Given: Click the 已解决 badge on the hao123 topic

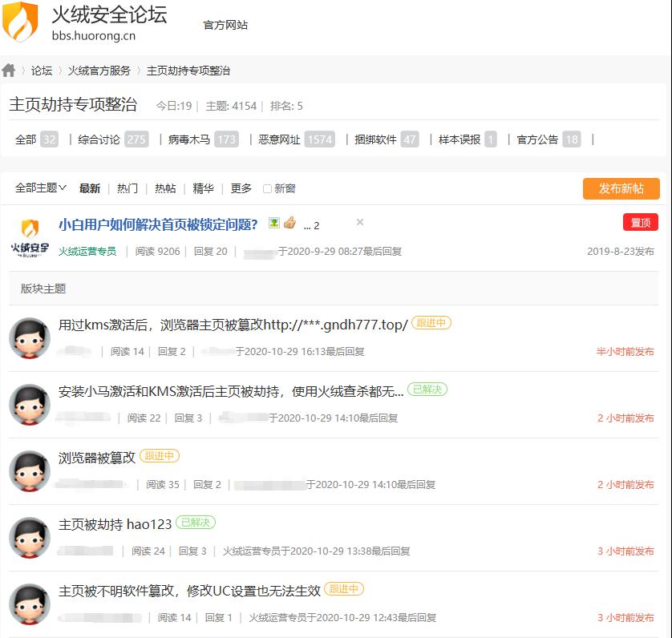Looking at the screenshot, I should pyautogui.click(x=196, y=522).
